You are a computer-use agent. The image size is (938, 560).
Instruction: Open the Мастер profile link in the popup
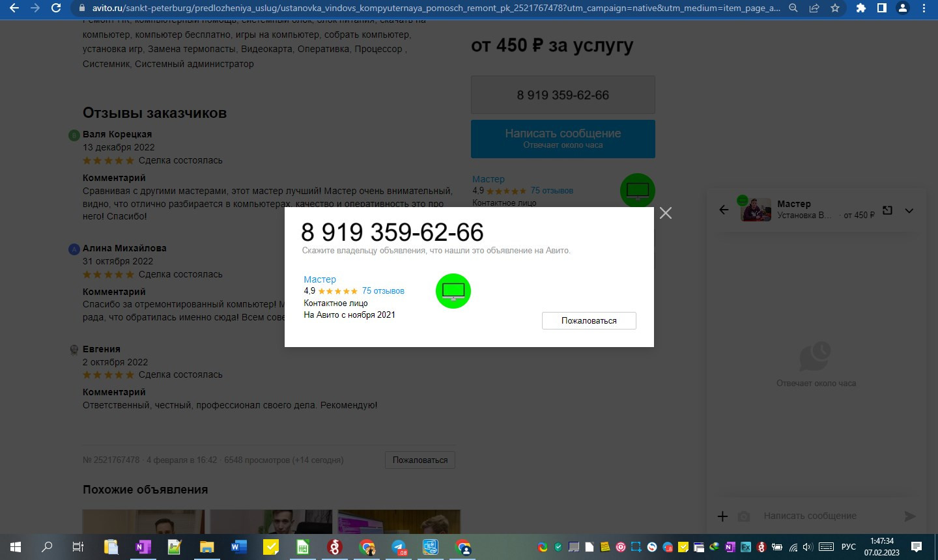tap(320, 279)
